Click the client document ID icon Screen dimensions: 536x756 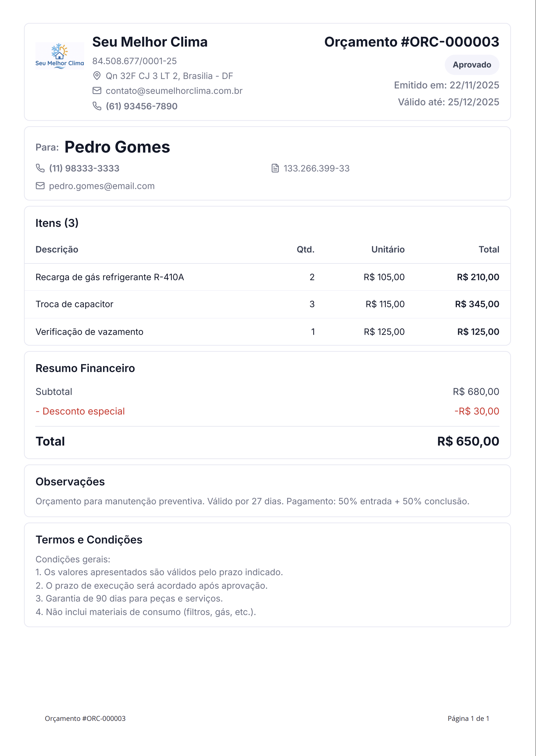275,168
